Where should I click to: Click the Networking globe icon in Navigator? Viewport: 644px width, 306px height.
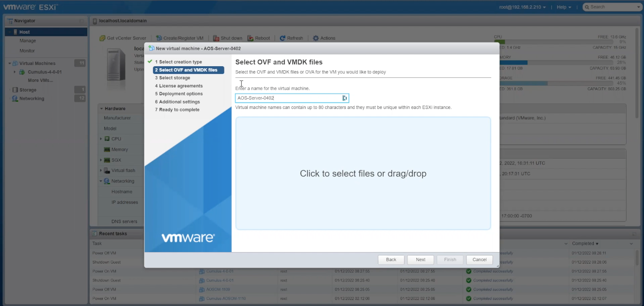click(16, 98)
